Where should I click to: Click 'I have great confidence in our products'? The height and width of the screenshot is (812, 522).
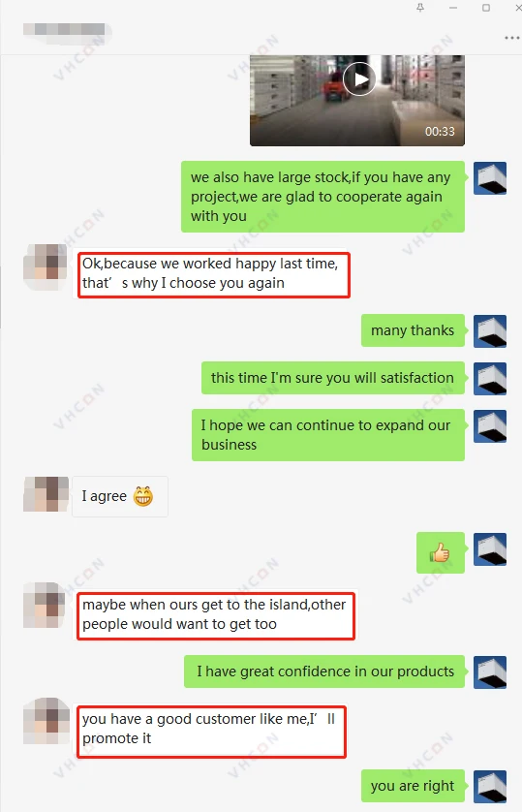[324, 671]
